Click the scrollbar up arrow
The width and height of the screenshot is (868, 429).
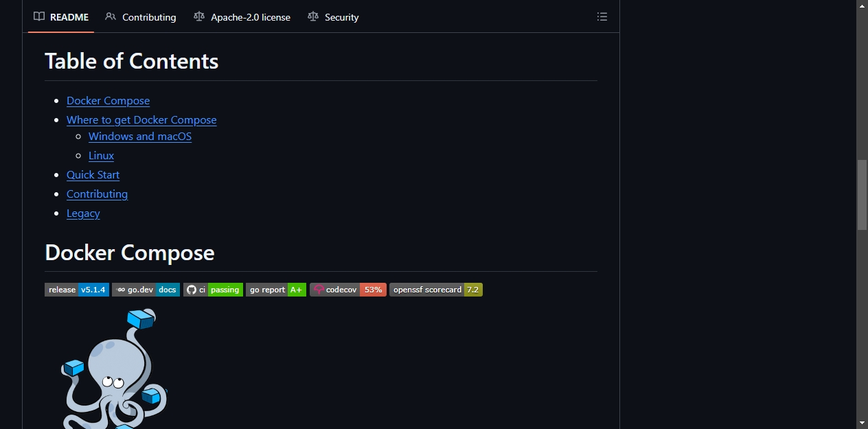[862, 5]
